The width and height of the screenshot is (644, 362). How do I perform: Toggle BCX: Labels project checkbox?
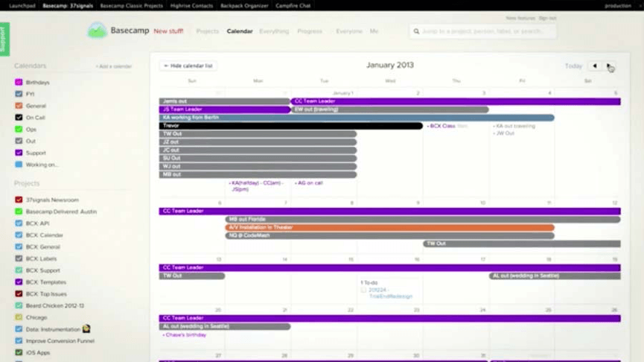pyautogui.click(x=19, y=258)
